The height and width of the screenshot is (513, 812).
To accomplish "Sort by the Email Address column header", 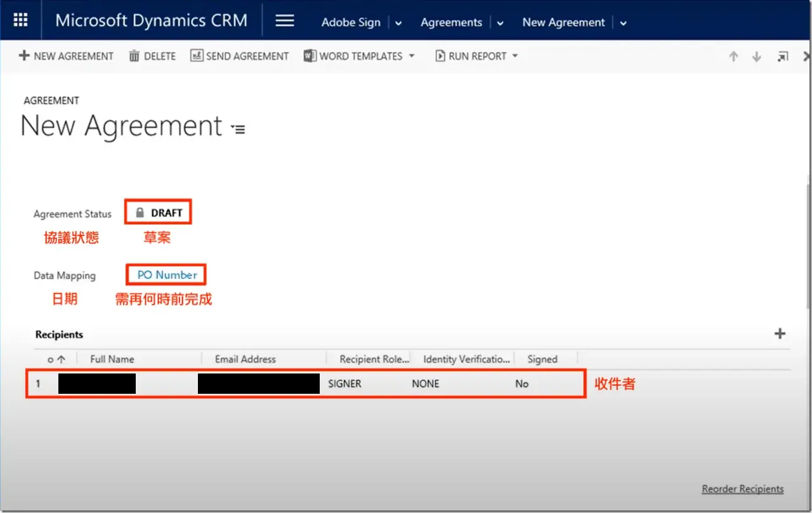I will click(x=246, y=359).
